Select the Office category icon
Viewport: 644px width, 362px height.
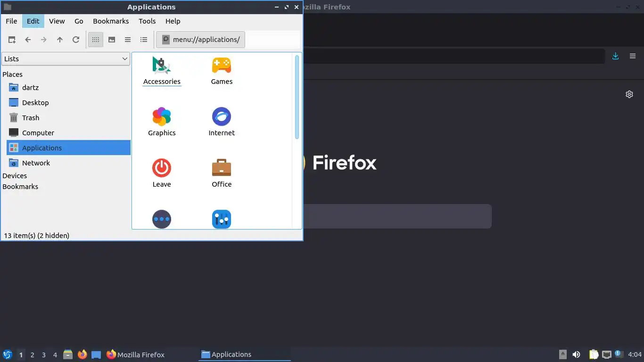[x=222, y=173]
